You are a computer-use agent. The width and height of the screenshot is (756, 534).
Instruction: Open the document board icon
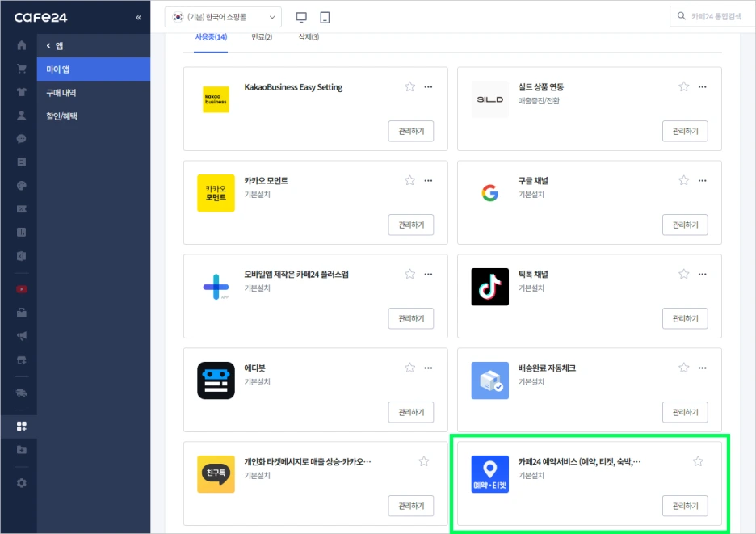point(21,162)
